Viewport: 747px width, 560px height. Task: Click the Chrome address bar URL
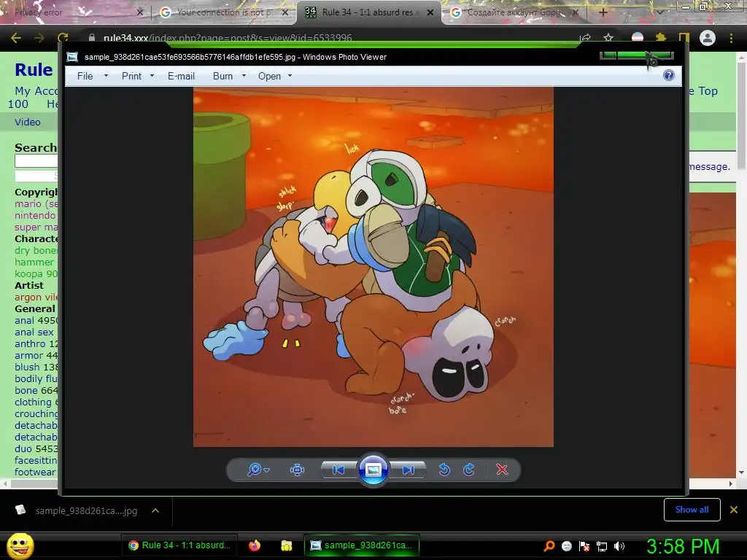(228, 38)
